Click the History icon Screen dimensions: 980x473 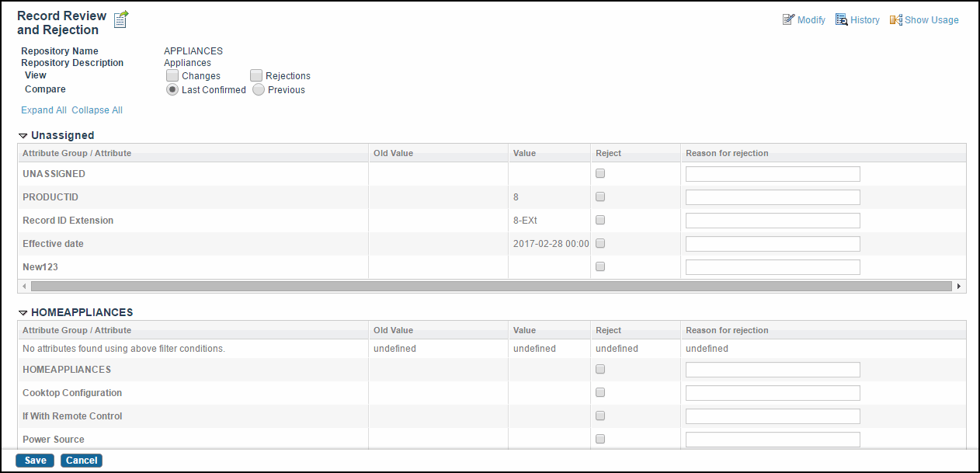coord(841,20)
